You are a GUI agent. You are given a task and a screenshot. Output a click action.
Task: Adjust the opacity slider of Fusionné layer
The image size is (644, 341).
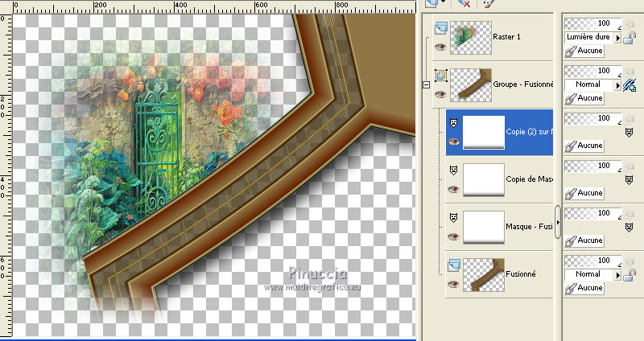(593, 261)
